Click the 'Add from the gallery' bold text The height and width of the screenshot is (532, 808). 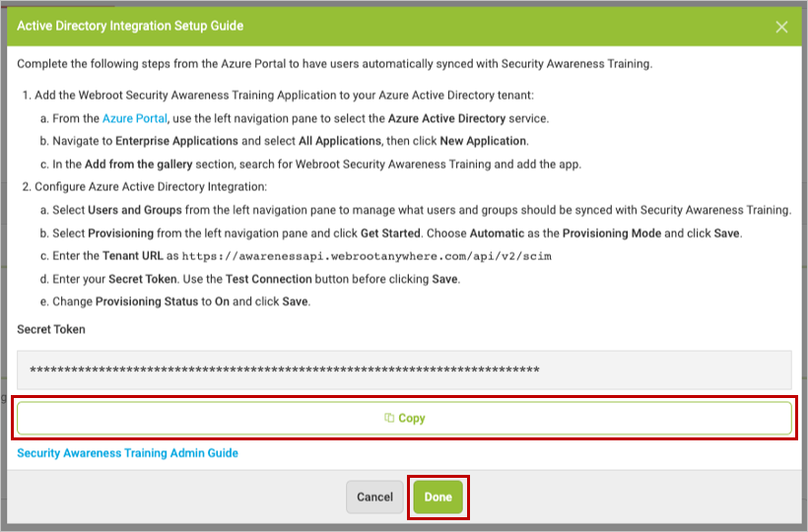click(x=139, y=165)
